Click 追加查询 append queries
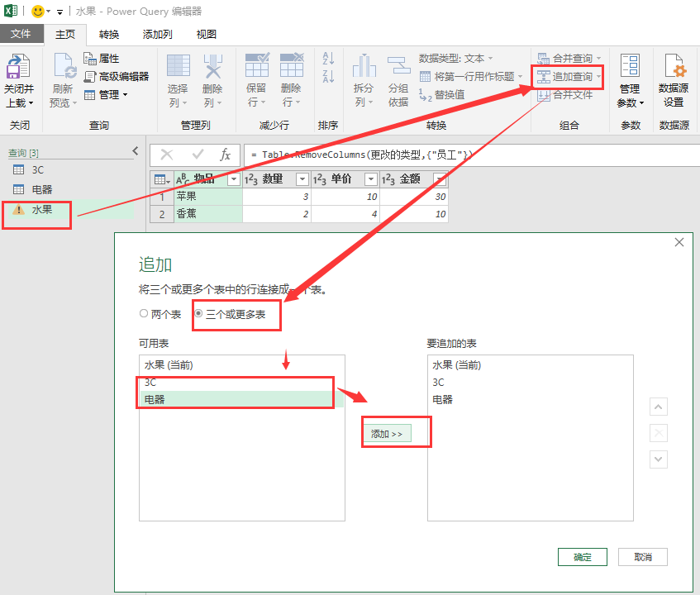 point(569,77)
